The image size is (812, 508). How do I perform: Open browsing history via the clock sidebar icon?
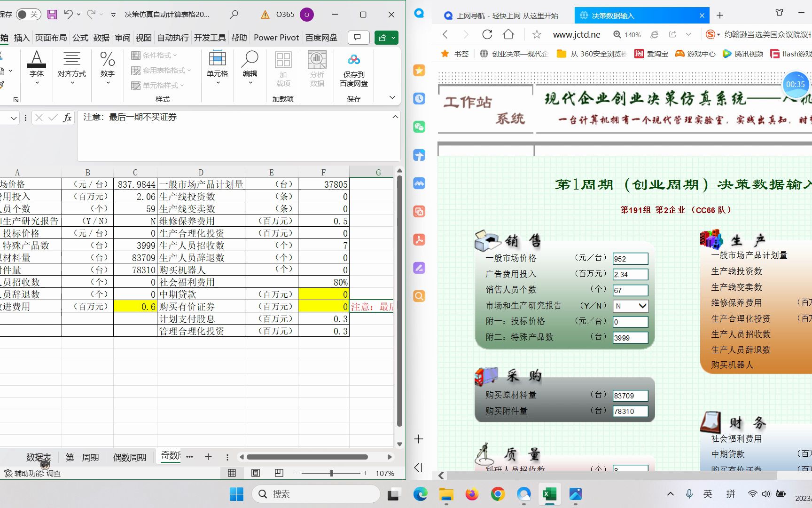(419, 98)
